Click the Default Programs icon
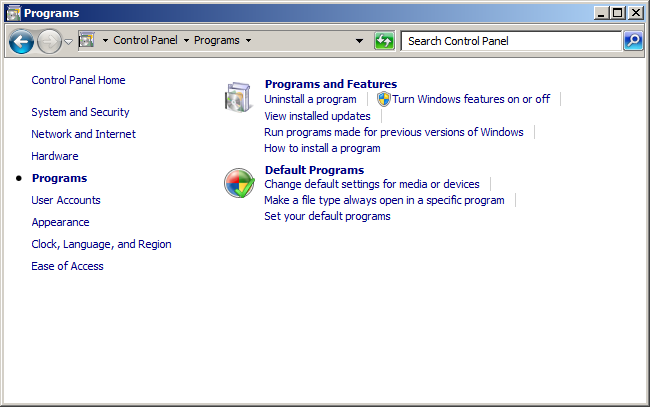This screenshot has height=407, width=650. click(x=239, y=183)
